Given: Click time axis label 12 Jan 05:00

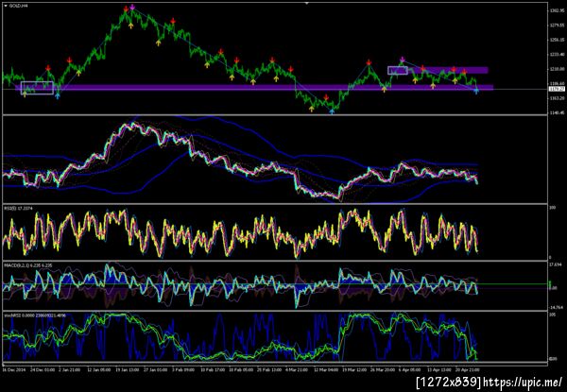Looking at the screenshot, I should tap(99, 370).
